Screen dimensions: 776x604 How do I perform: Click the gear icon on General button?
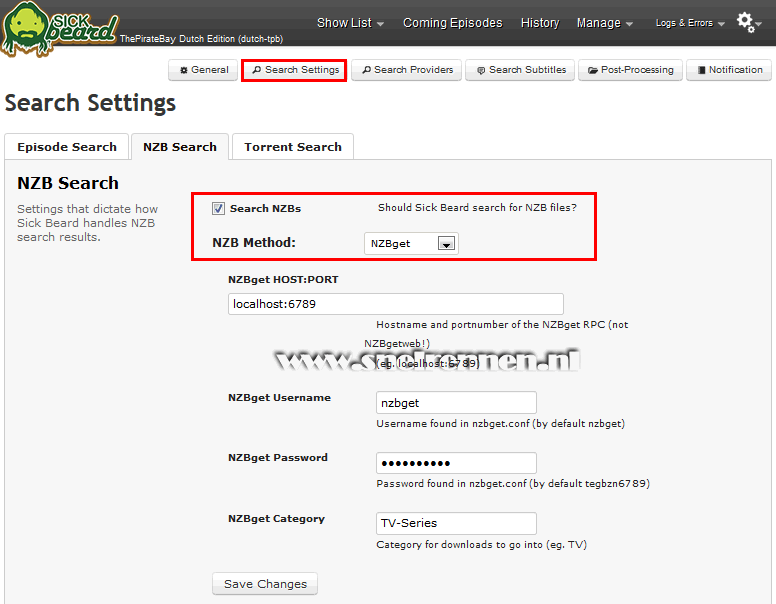184,70
